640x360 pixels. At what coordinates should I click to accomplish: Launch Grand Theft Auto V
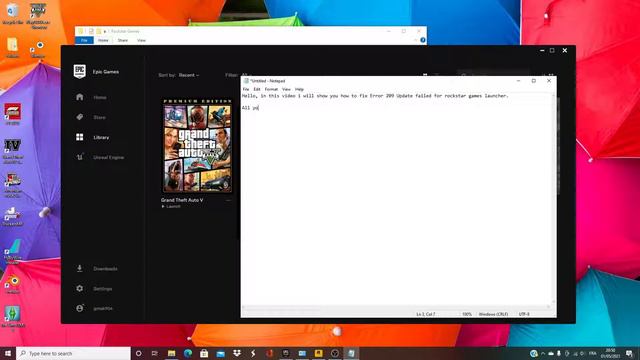[171, 207]
